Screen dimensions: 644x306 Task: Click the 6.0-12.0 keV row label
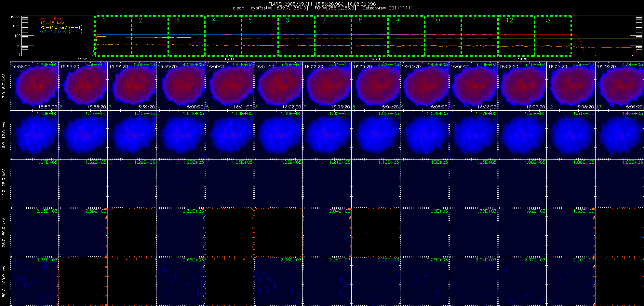pos(4,135)
